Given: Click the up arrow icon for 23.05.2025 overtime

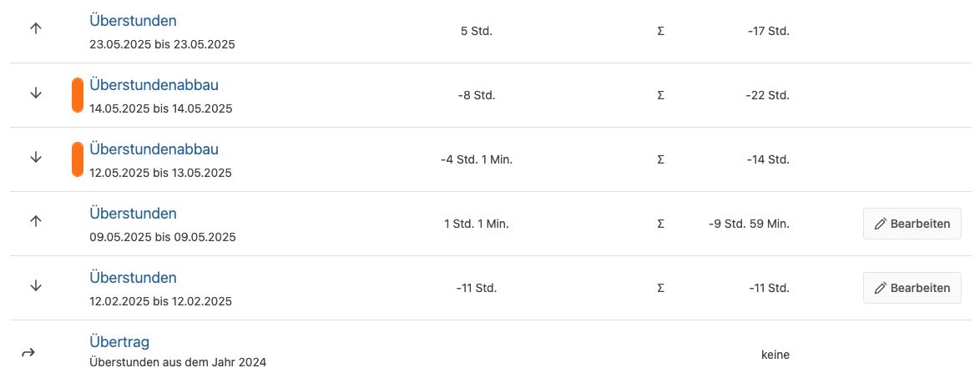Looking at the screenshot, I should point(36,28).
